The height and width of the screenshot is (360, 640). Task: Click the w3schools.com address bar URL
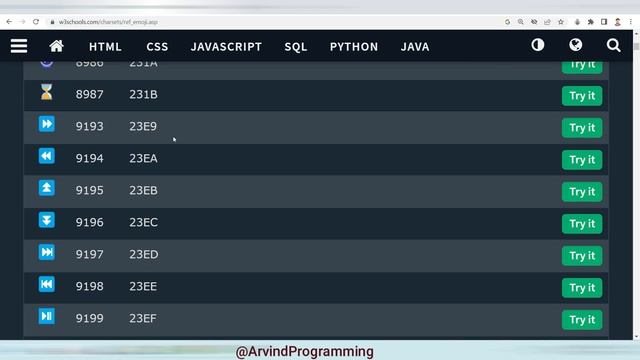[108, 22]
